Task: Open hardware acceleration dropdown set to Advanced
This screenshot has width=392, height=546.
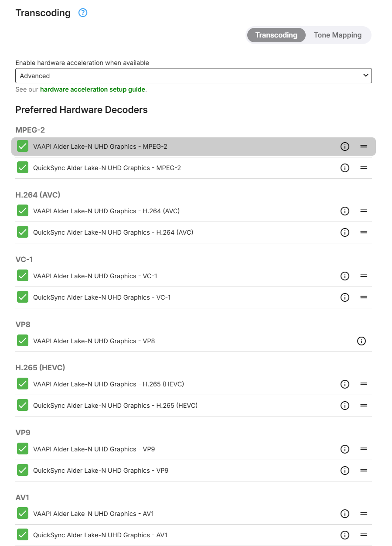Action: [x=193, y=76]
